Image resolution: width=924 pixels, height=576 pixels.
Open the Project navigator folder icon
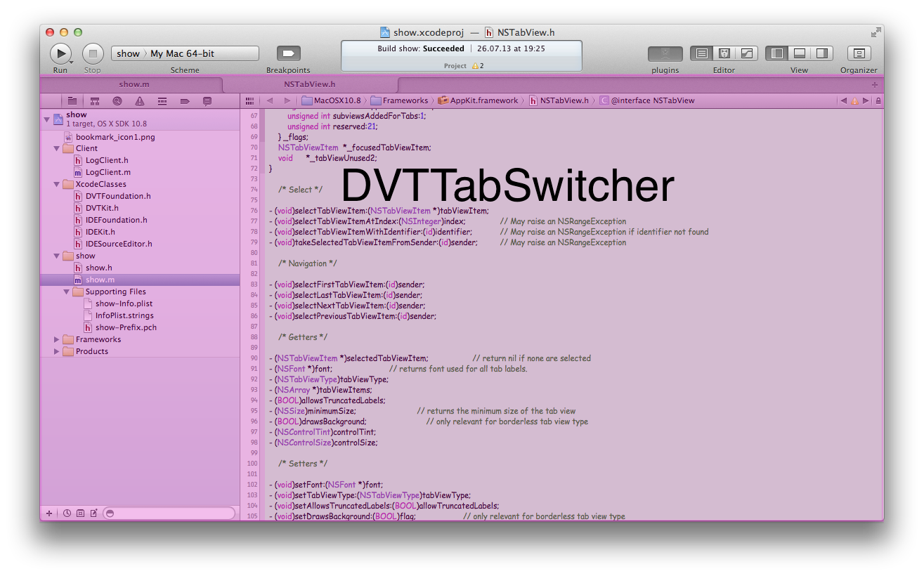(x=72, y=101)
